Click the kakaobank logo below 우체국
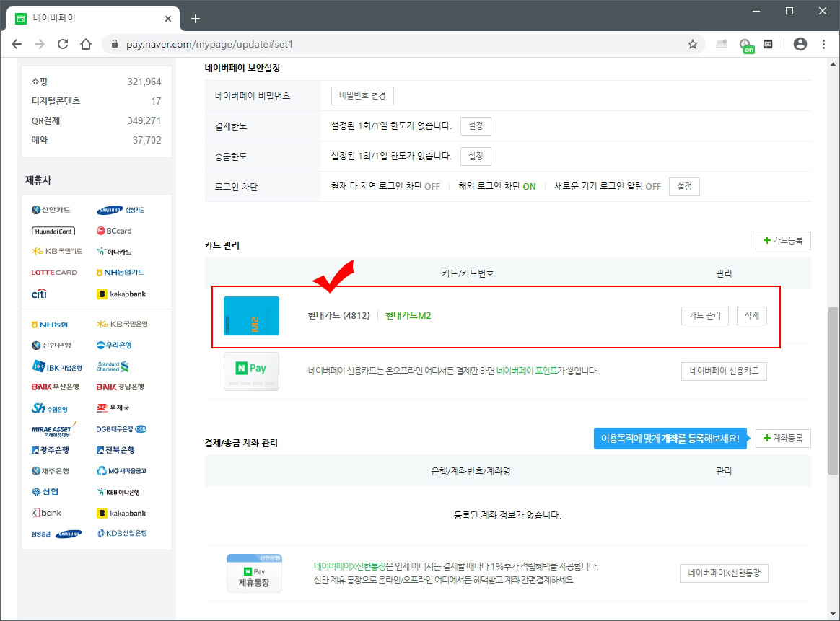The image size is (840, 621). pyautogui.click(x=121, y=513)
